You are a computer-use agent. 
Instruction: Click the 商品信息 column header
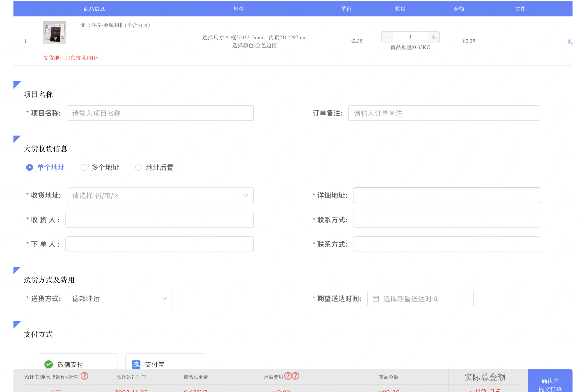coord(94,9)
